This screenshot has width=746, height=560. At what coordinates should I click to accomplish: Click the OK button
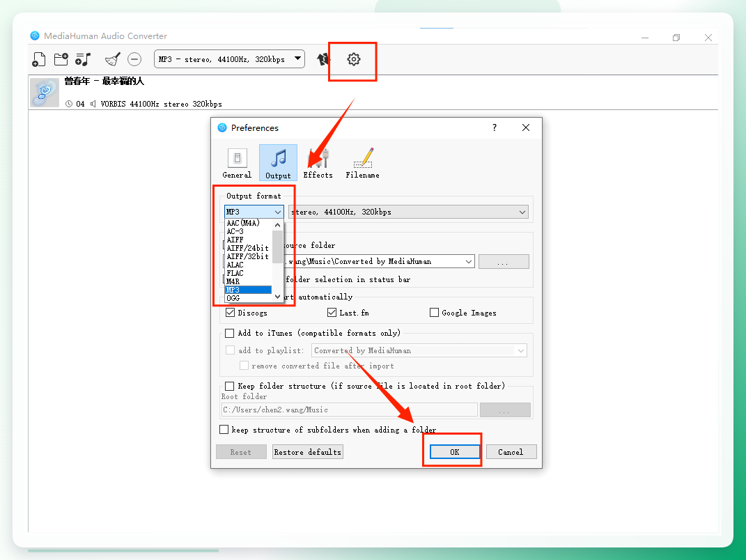(454, 452)
